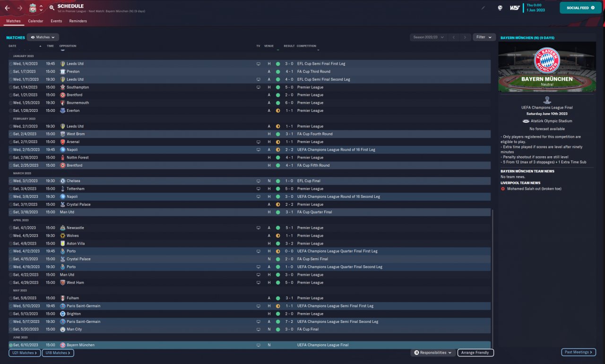This screenshot has width=605, height=364.
Task: Click the Tottenham club badge
Action: (x=62, y=189)
